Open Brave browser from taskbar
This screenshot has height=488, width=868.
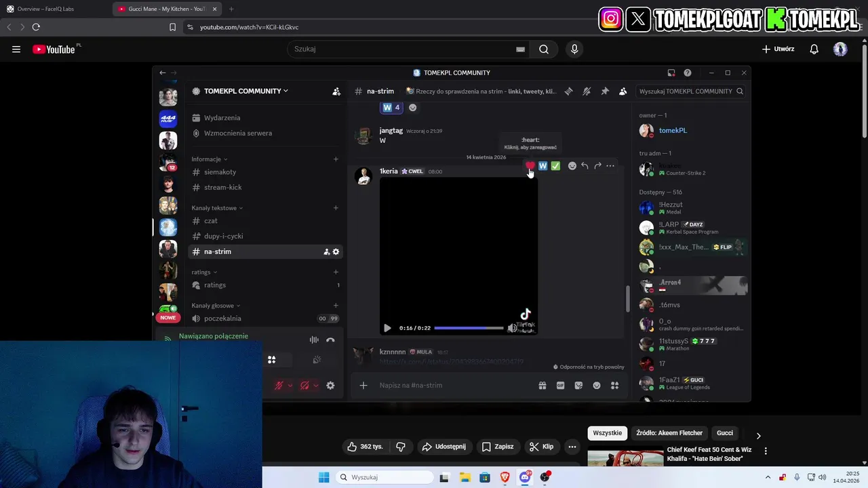505,477
